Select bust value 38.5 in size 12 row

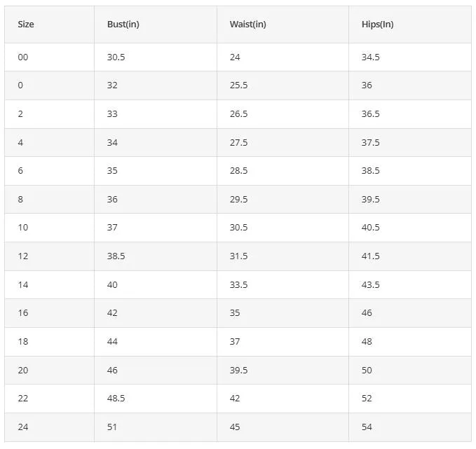point(116,256)
